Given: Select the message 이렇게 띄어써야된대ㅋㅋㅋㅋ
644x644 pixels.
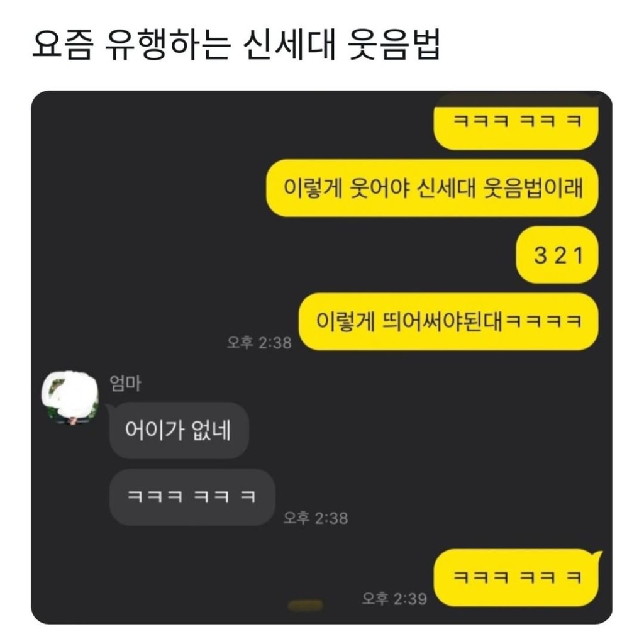Looking at the screenshot, I should (x=448, y=321).
